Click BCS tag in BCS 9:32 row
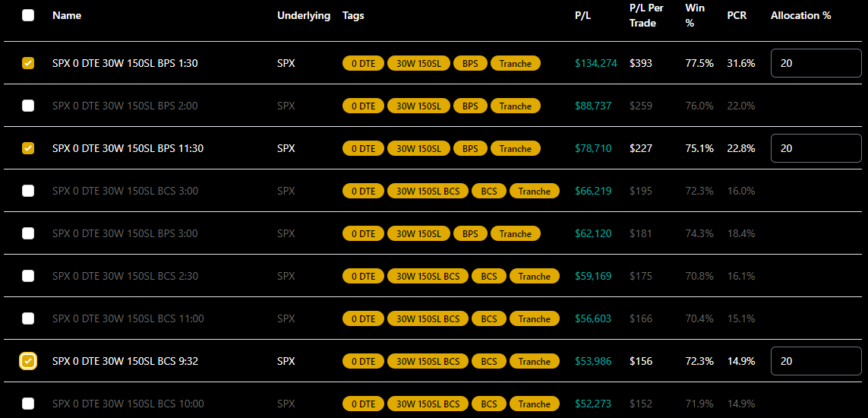Image resolution: width=868 pixels, height=418 pixels. (489, 362)
